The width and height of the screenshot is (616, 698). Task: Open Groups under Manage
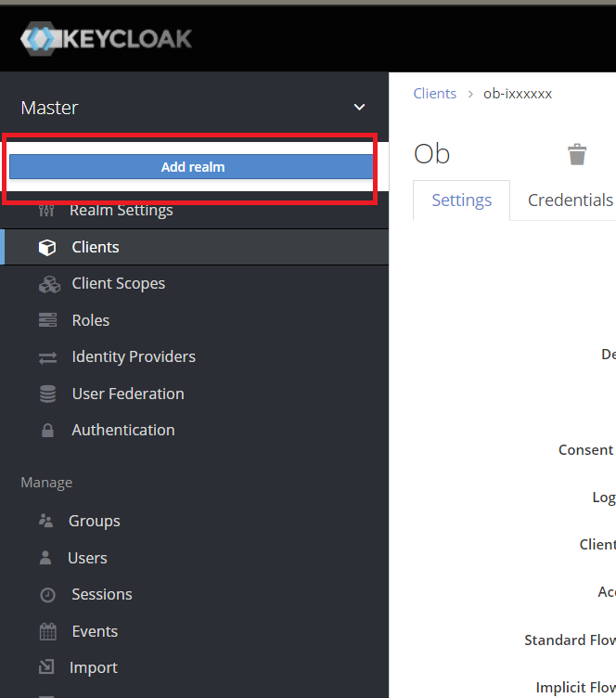point(95,522)
